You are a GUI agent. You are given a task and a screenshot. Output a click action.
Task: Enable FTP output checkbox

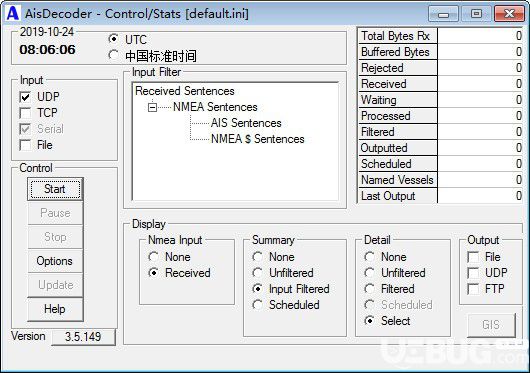pos(473,289)
